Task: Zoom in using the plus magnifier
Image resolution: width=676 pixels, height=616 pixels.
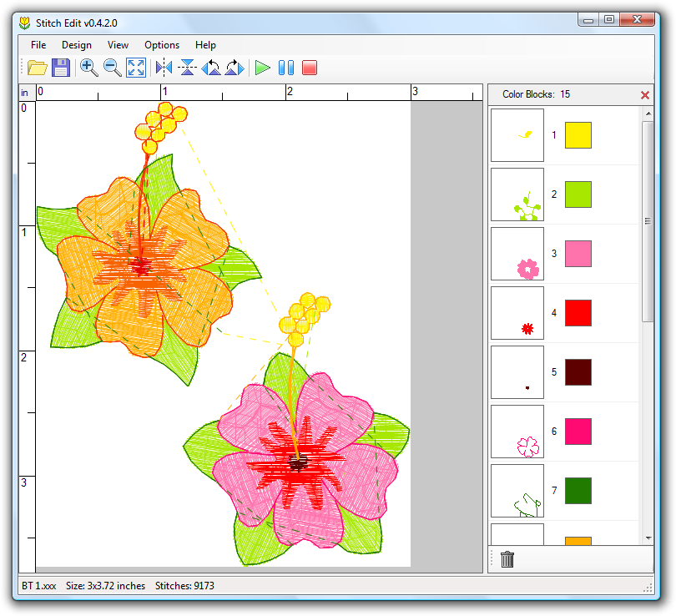Action: coord(88,68)
